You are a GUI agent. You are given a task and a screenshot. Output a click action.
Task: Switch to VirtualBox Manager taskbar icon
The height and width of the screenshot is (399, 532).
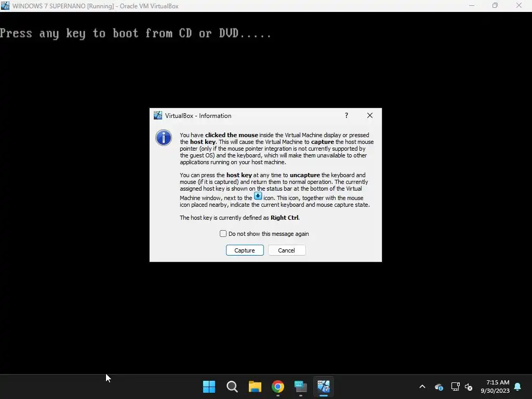coord(301,387)
